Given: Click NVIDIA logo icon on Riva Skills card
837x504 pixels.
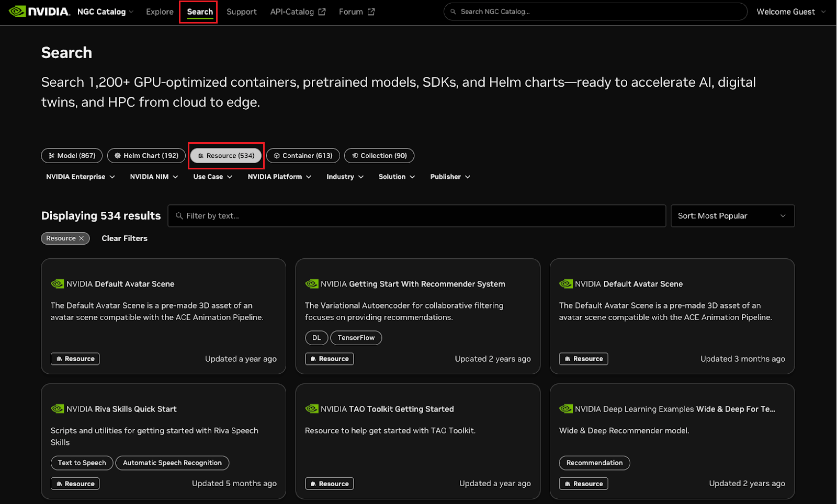Looking at the screenshot, I should [58, 409].
